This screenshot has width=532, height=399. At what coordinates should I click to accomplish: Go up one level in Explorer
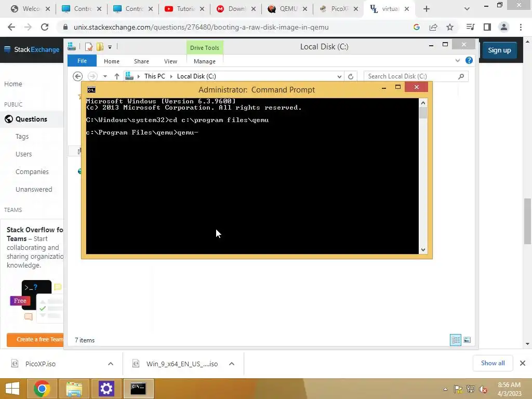pos(117,76)
